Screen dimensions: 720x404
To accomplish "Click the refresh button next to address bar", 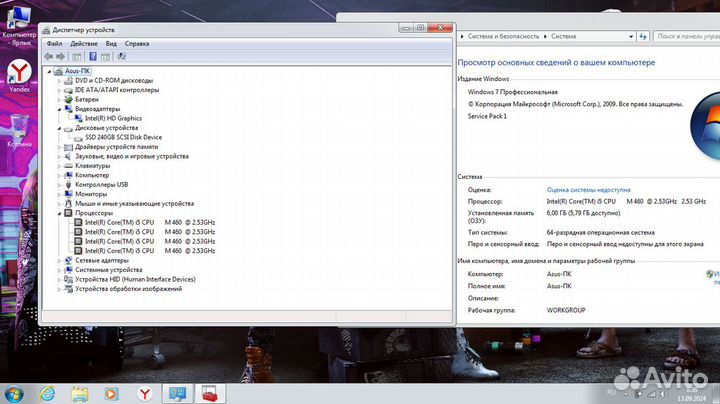I will (643, 36).
